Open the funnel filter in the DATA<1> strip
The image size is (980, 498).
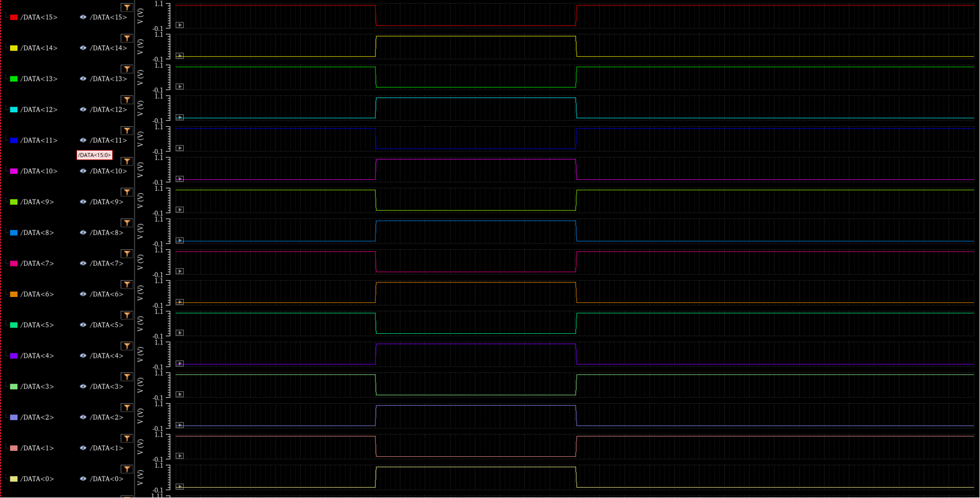pos(127,438)
